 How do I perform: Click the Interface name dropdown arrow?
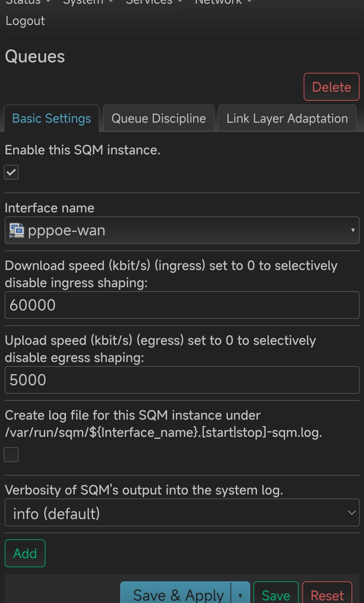pos(353,230)
